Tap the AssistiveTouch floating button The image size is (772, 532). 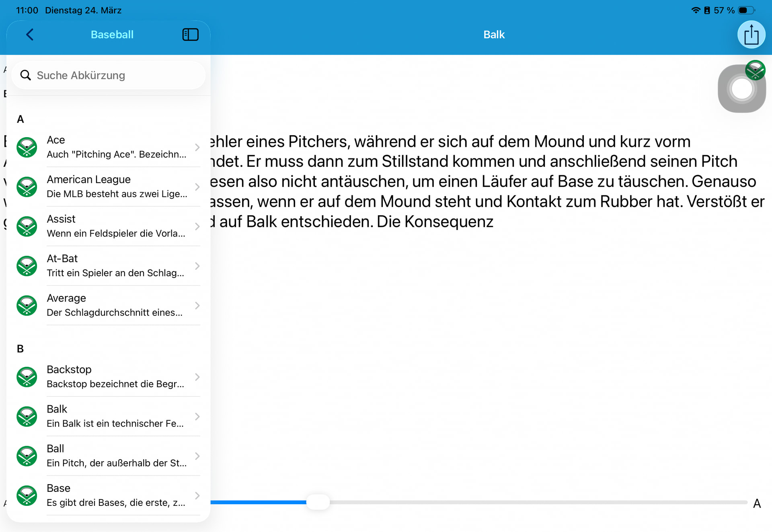[x=741, y=89]
